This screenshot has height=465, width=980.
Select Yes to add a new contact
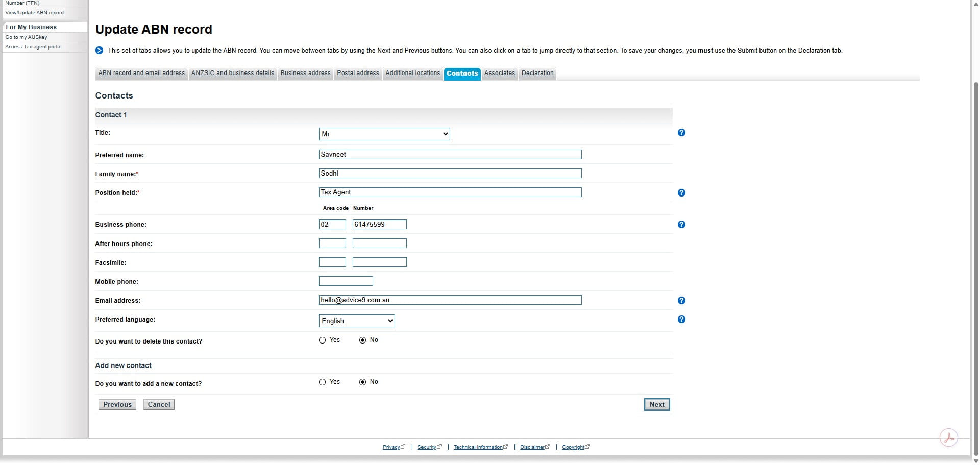(322, 382)
